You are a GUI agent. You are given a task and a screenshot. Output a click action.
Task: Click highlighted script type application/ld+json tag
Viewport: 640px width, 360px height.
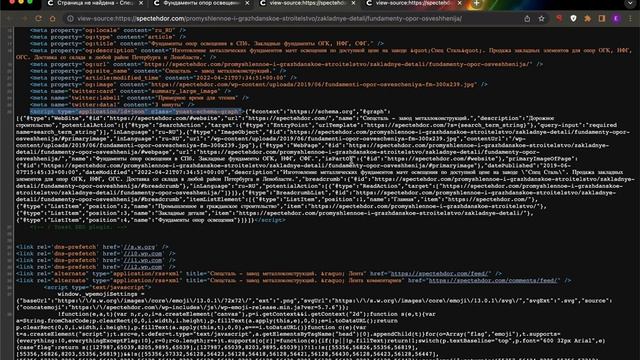136,111
